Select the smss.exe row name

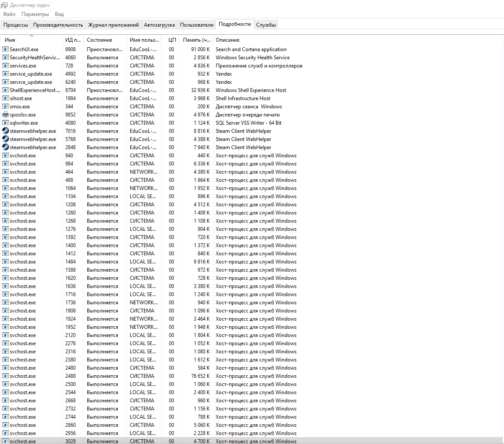point(20,107)
